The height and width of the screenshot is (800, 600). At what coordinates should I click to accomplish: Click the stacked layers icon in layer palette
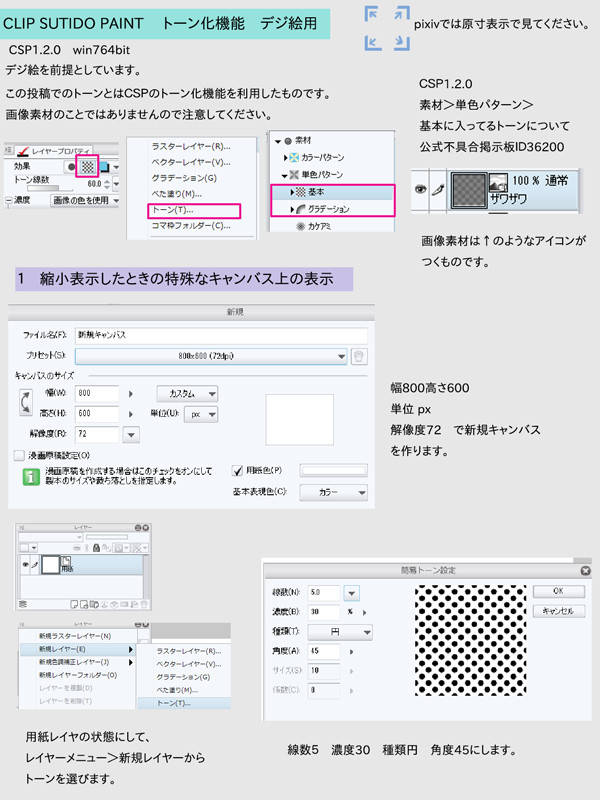coord(23,604)
